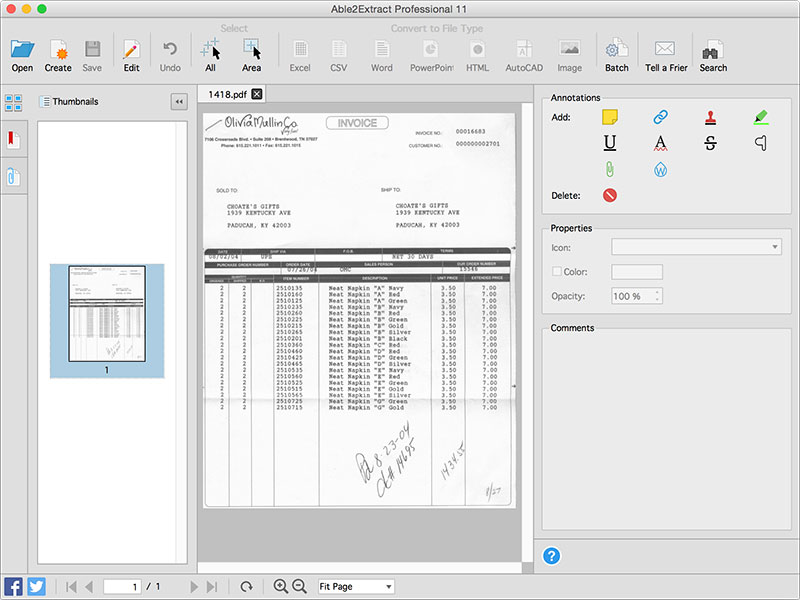Share on Twitter
Image resolution: width=800 pixels, height=600 pixels.
coord(36,586)
